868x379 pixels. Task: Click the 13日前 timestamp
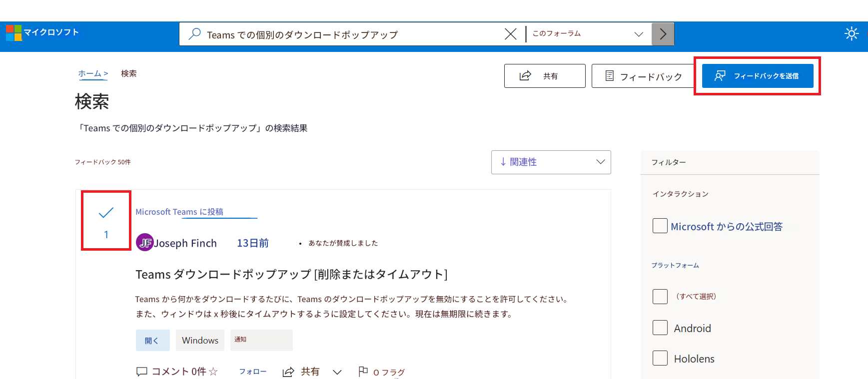pyautogui.click(x=253, y=243)
